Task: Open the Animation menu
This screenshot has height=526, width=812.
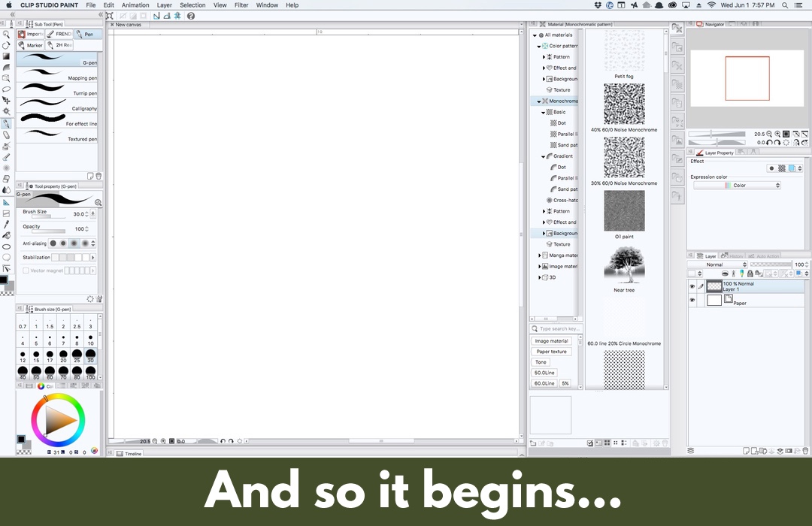Action: [135, 5]
